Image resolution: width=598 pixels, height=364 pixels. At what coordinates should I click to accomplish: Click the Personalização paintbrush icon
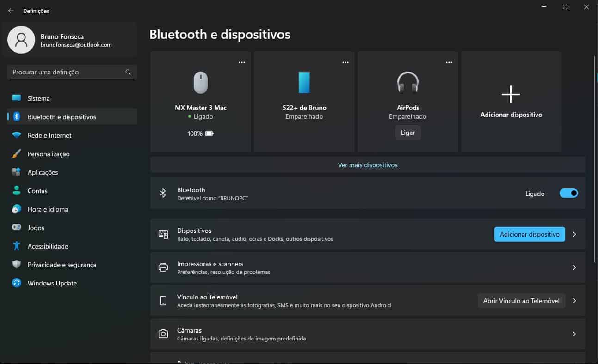pos(17,153)
